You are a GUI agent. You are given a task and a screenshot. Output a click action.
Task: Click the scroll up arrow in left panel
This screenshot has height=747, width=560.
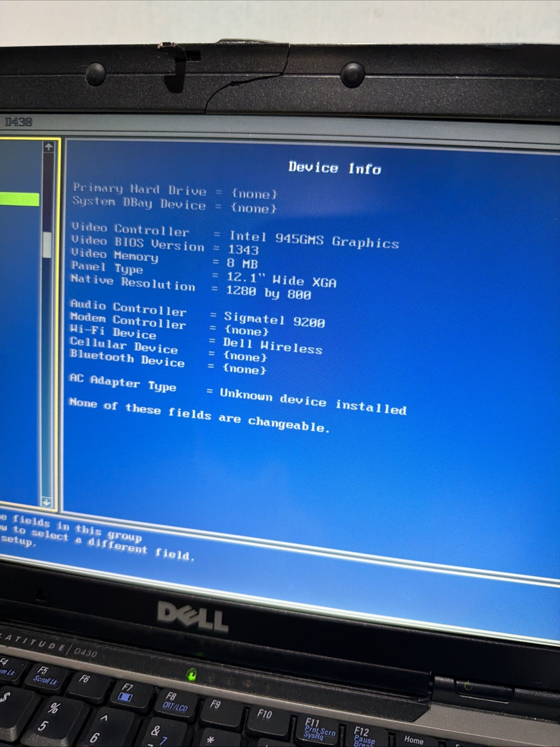click(x=49, y=147)
